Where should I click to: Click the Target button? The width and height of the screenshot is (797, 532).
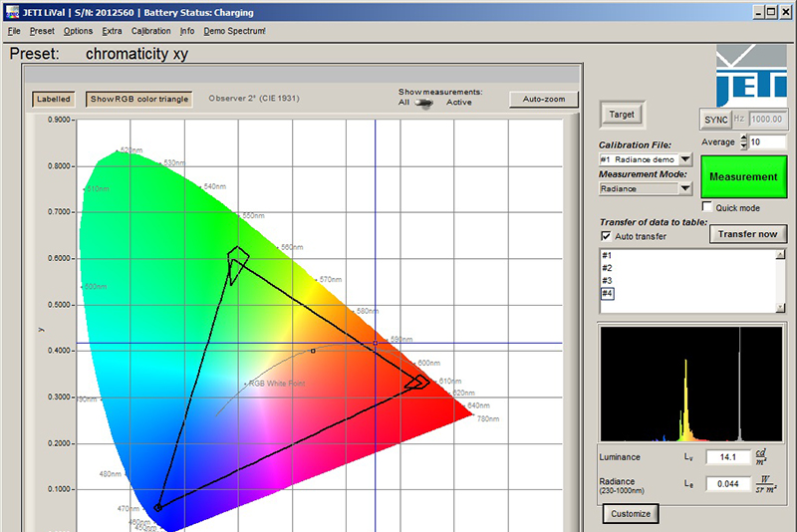pos(622,115)
